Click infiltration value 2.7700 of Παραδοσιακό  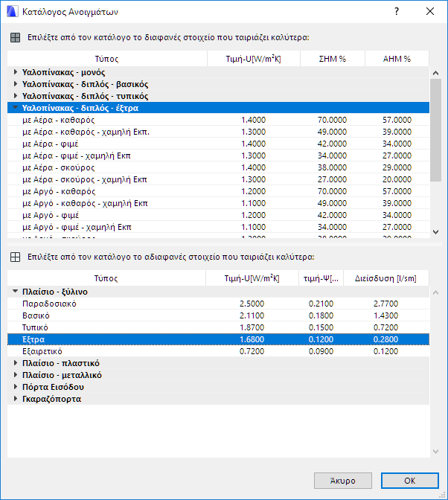click(x=385, y=304)
